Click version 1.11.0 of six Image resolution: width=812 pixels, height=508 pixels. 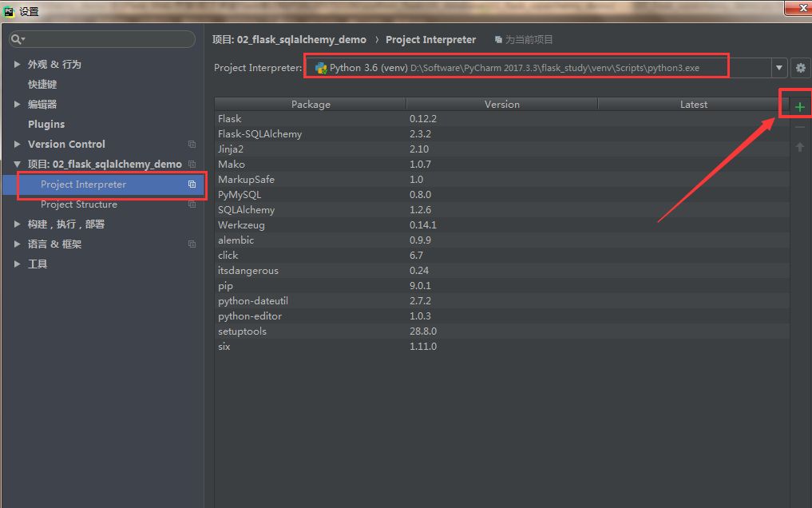click(x=423, y=347)
